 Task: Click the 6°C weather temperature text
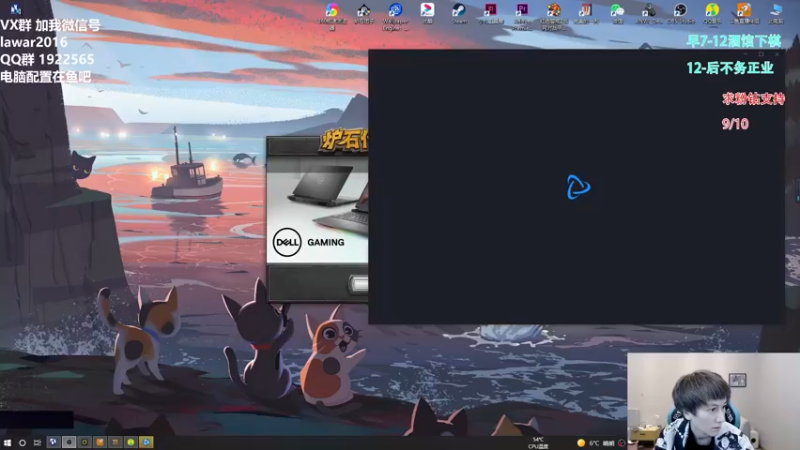pyautogui.click(x=594, y=443)
